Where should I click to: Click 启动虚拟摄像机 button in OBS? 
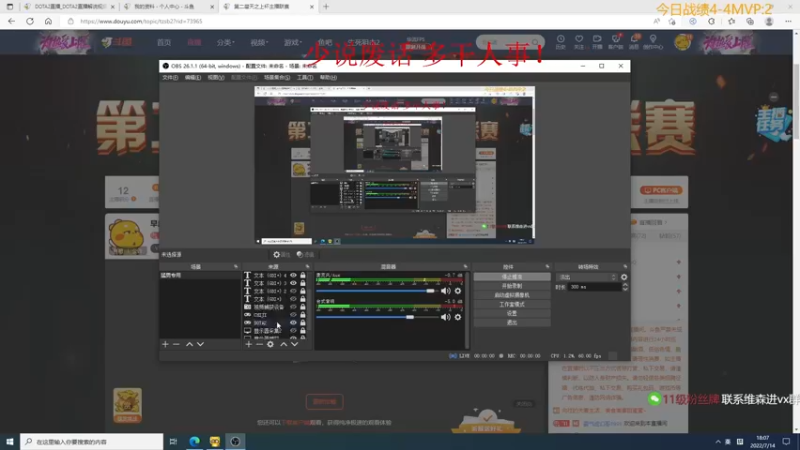512,295
